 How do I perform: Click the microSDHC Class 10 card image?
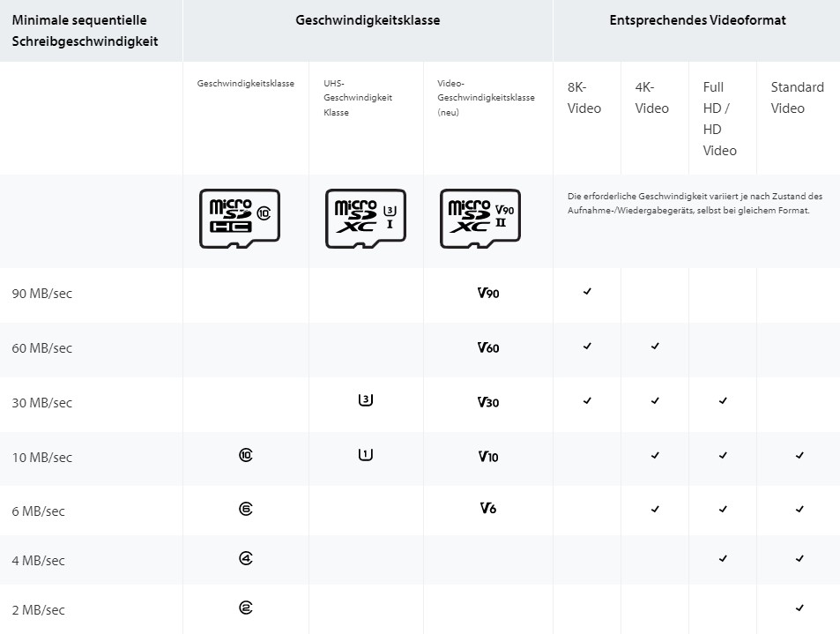[x=240, y=219]
